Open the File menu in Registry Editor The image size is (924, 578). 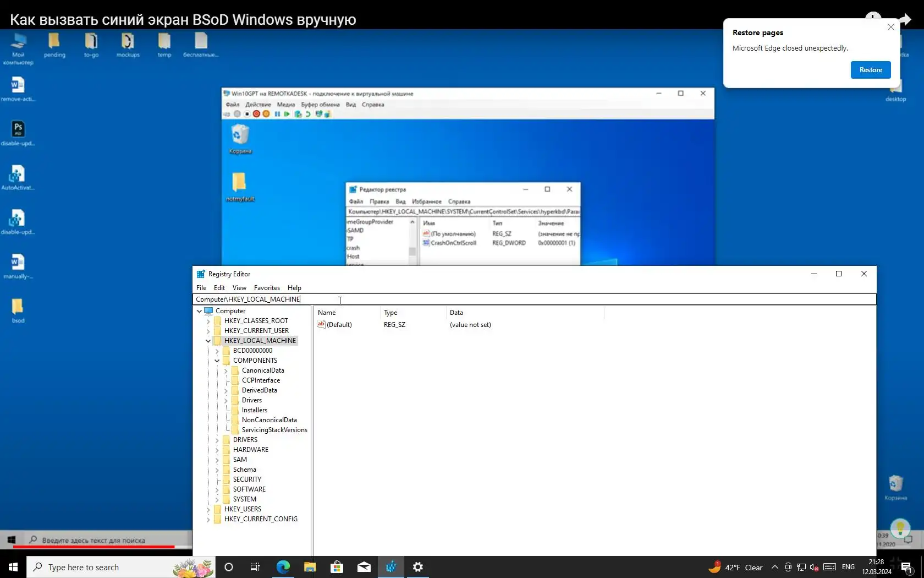pos(201,288)
